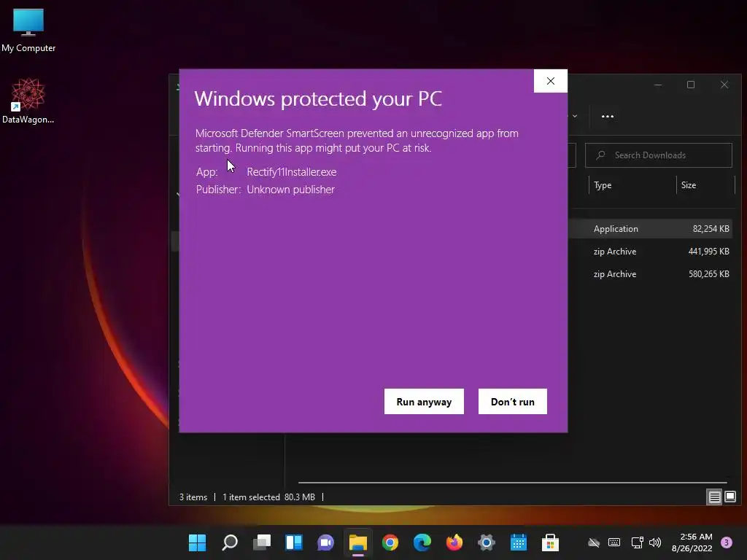Choose Don't run in SmartScreen dialog
Viewport: 747px width, 560px height.
(513, 402)
